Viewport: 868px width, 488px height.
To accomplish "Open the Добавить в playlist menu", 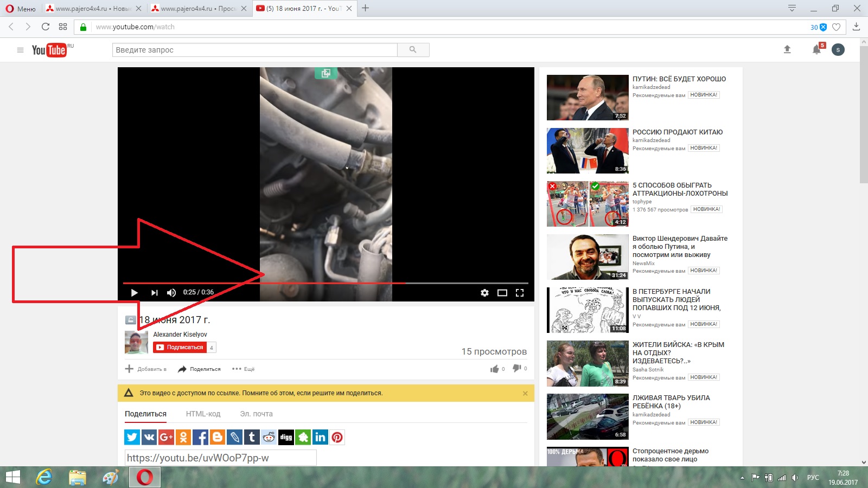I will tap(146, 369).
